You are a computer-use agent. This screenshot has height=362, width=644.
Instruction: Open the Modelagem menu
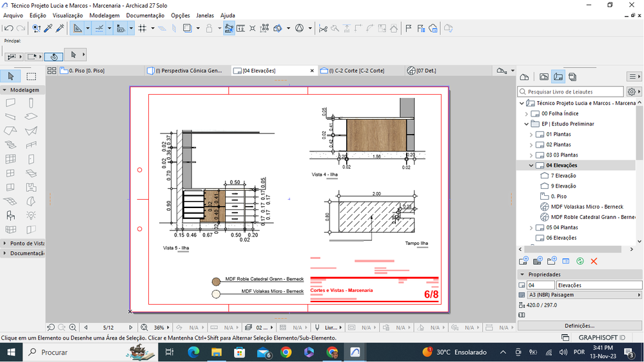click(x=104, y=15)
